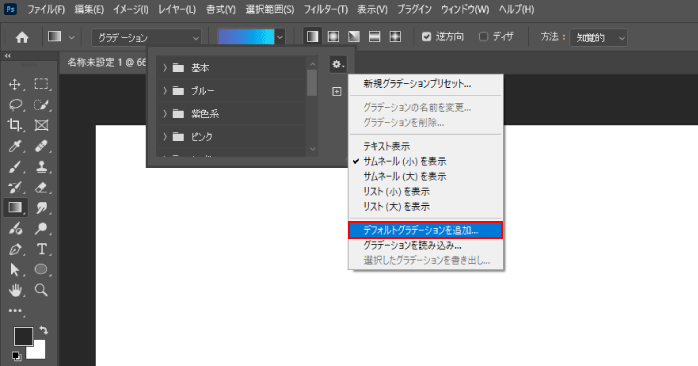Choose the Angle gradient style

[354, 37]
